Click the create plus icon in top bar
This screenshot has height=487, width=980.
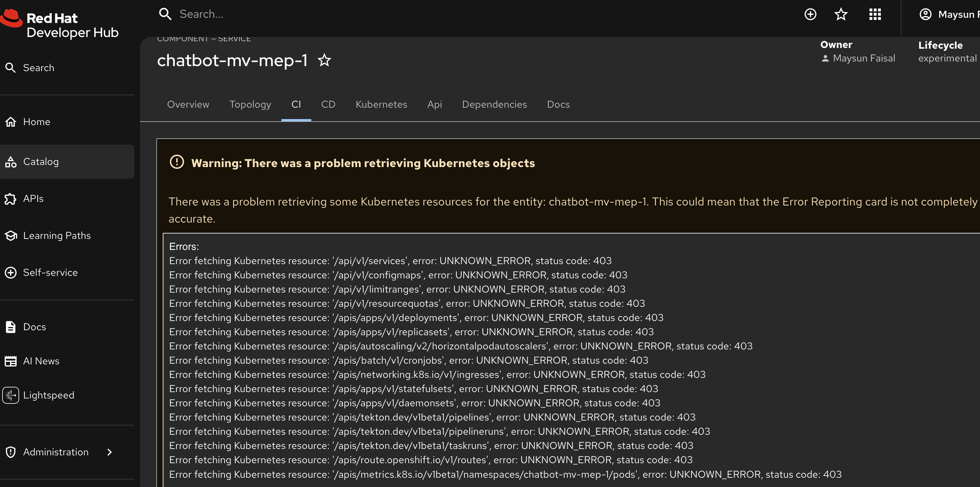(x=810, y=15)
